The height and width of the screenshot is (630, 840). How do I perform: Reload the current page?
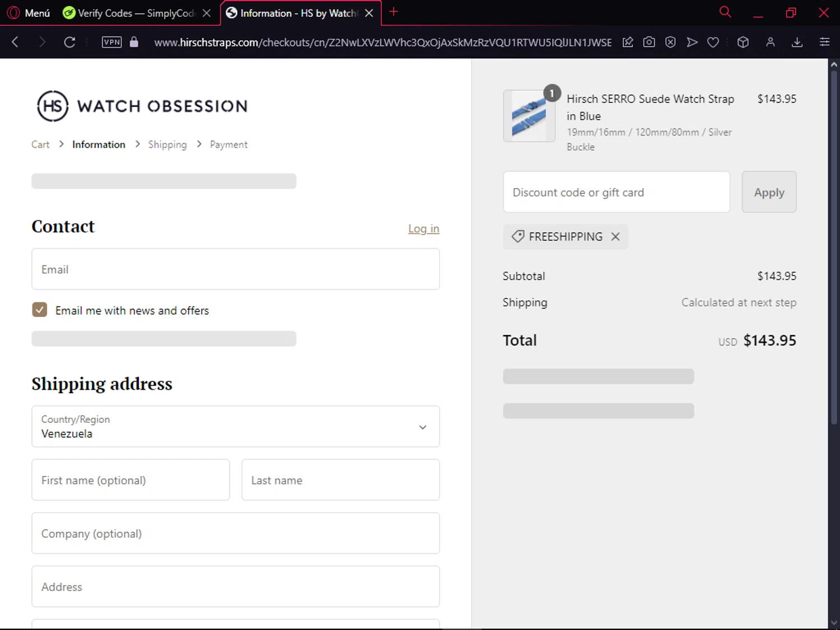click(69, 42)
